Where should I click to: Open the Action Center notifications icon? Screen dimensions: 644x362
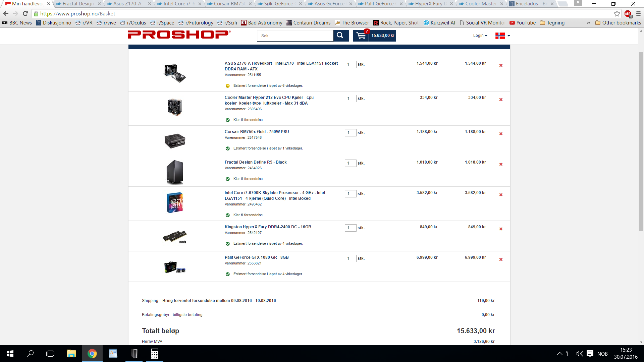[590, 354]
